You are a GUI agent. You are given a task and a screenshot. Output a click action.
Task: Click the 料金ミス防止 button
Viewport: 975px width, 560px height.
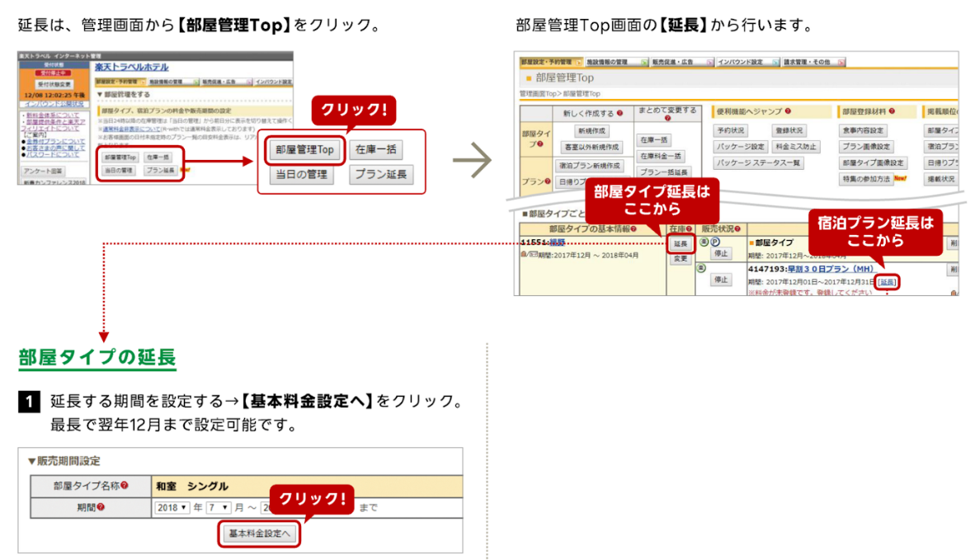click(795, 147)
